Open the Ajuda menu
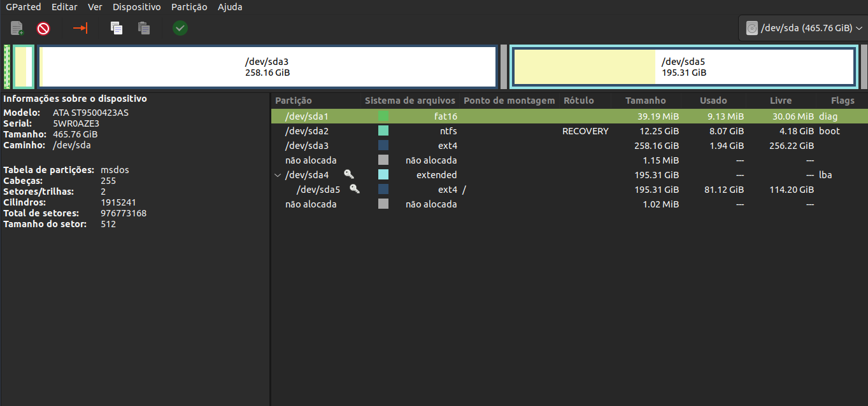This screenshot has width=868, height=406. pyautogui.click(x=230, y=7)
